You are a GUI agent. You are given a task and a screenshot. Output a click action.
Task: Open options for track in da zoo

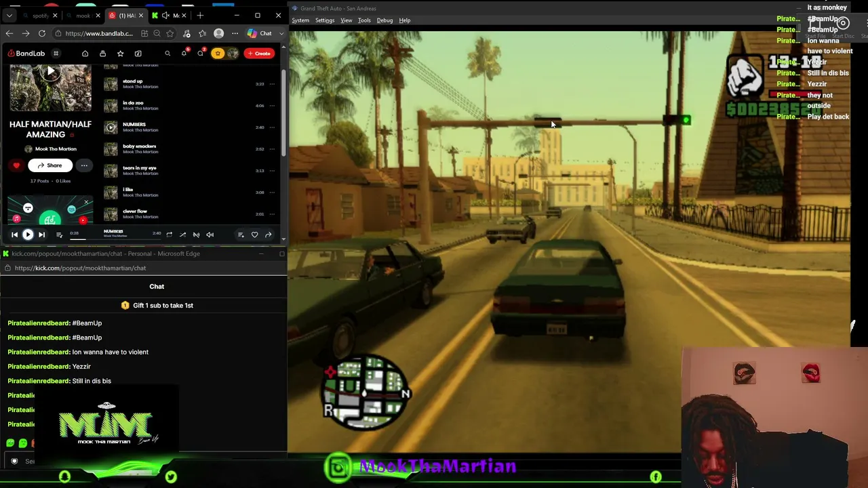272,106
